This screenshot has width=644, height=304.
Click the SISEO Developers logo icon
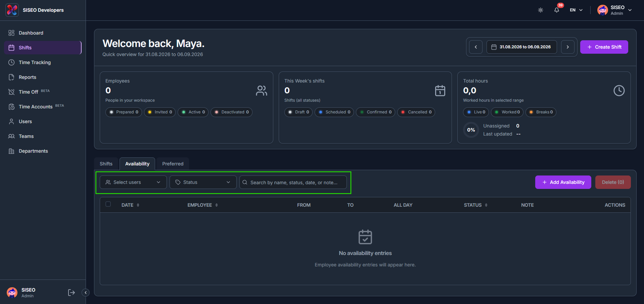tap(12, 10)
